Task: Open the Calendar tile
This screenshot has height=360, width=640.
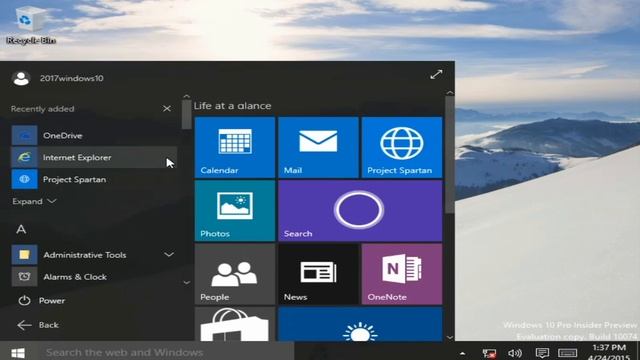Action: point(235,147)
